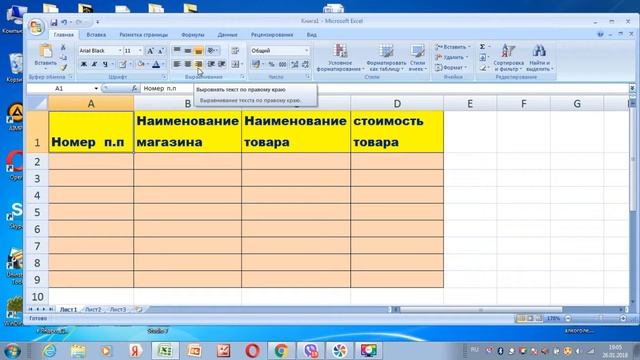This screenshot has width=640, height=360.
Task: Select row 5 header
Action: pyautogui.click(x=37, y=212)
